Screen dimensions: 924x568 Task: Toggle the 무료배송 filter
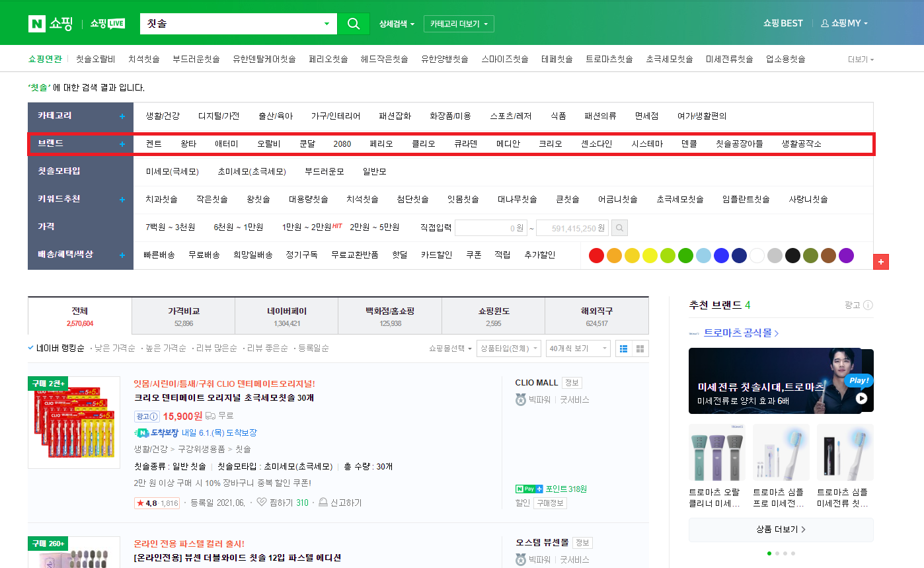click(204, 255)
